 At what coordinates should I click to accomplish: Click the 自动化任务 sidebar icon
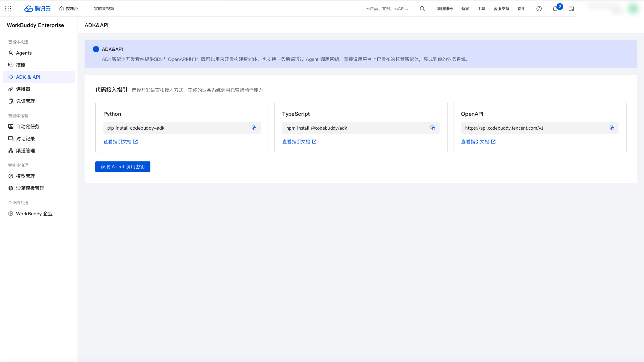(x=11, y=127)
